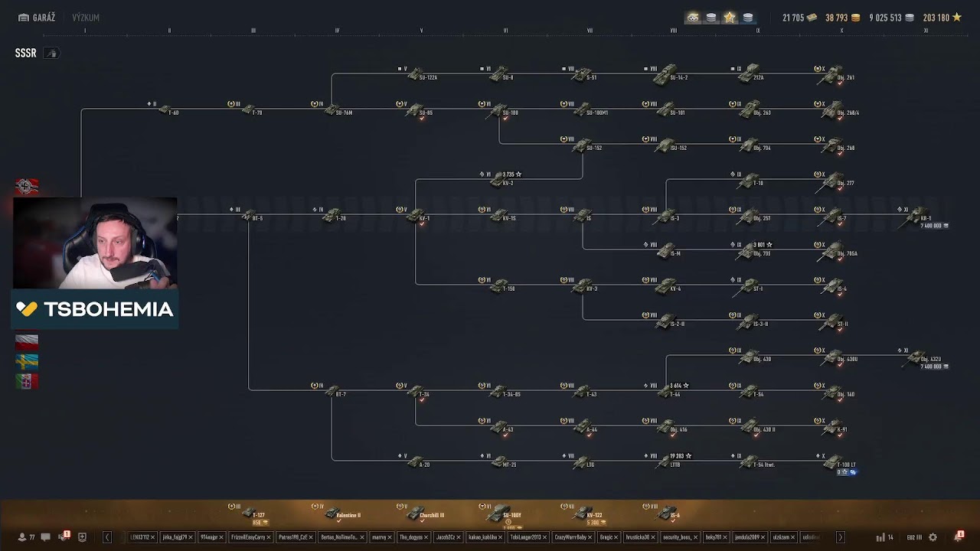Click the 38 793 gold balance
Viewport: 980px width, 551px height.
click(x=842, y=18)
